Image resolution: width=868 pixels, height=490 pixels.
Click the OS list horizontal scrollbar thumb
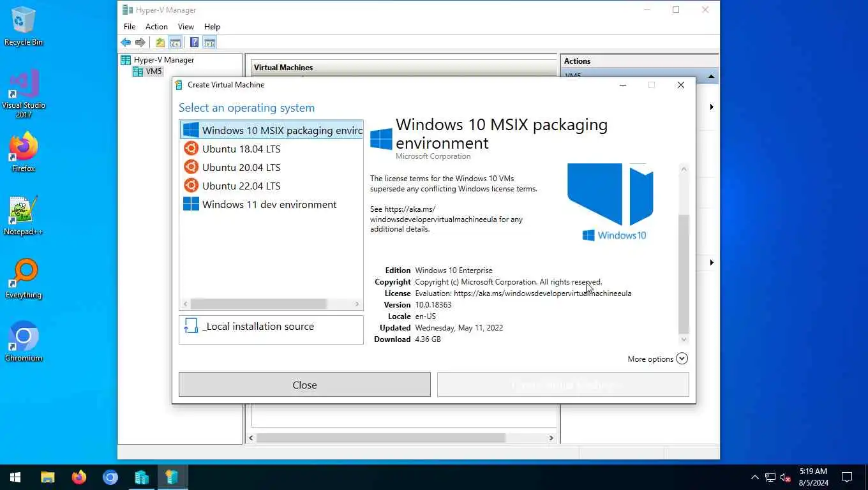258,304
